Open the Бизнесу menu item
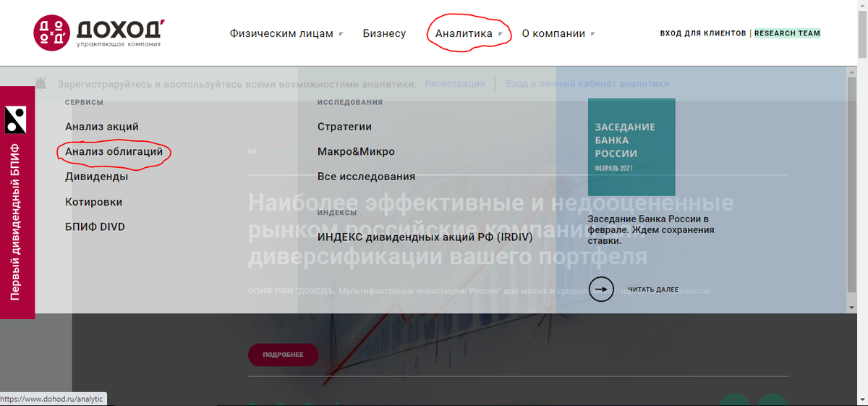 click(384, 33)
